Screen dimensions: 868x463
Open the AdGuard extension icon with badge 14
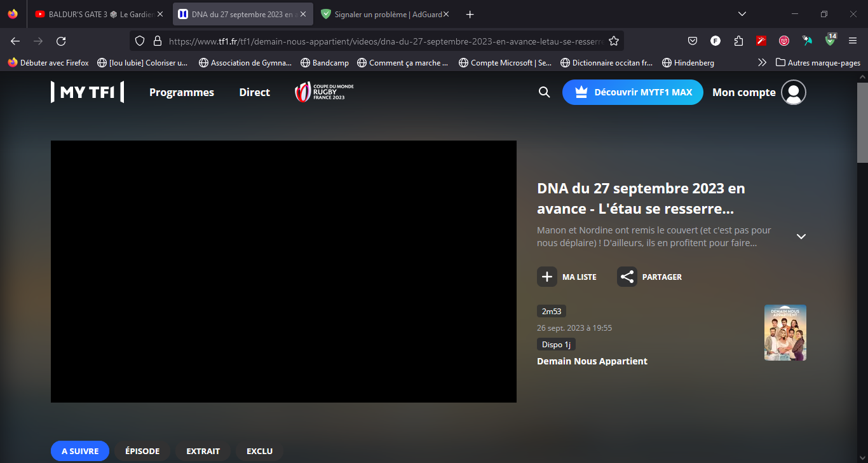pyautogui.click(x=830, y=41)
